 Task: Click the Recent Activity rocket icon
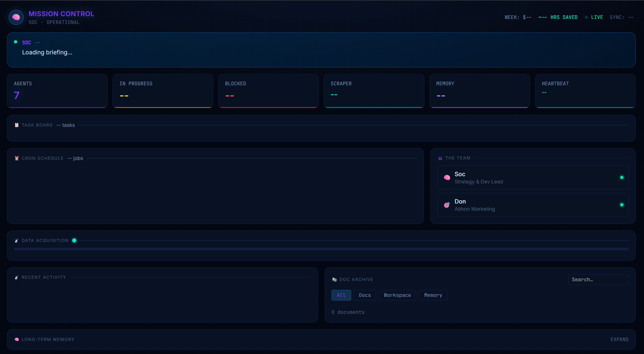pyautogui.click(x=17, y=277)
